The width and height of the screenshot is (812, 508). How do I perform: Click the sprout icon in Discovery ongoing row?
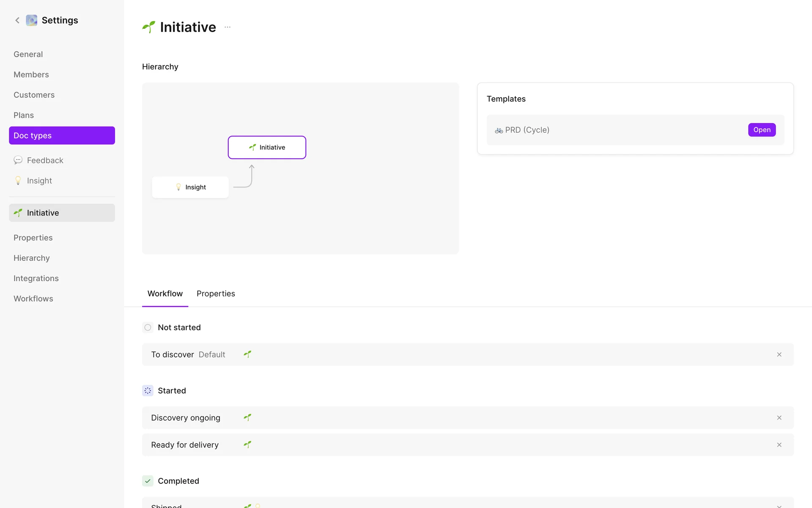(247, 417)
